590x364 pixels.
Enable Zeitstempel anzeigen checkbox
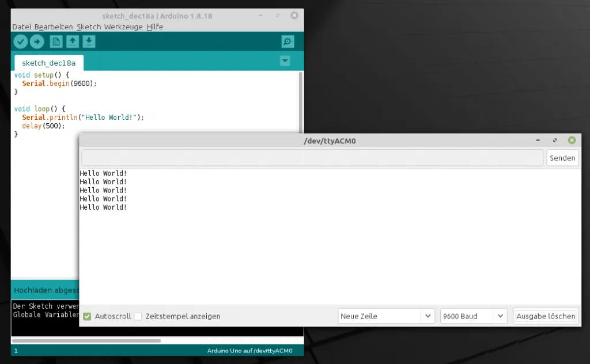[138, 316]
